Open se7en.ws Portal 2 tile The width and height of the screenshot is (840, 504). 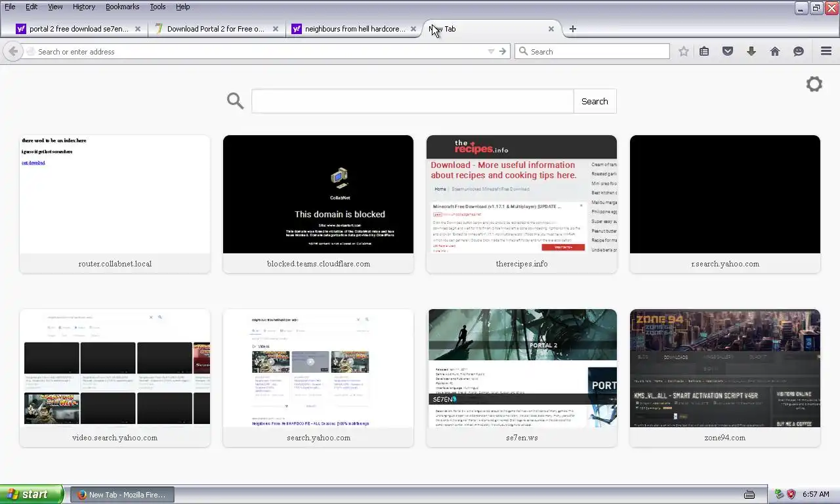522,378
